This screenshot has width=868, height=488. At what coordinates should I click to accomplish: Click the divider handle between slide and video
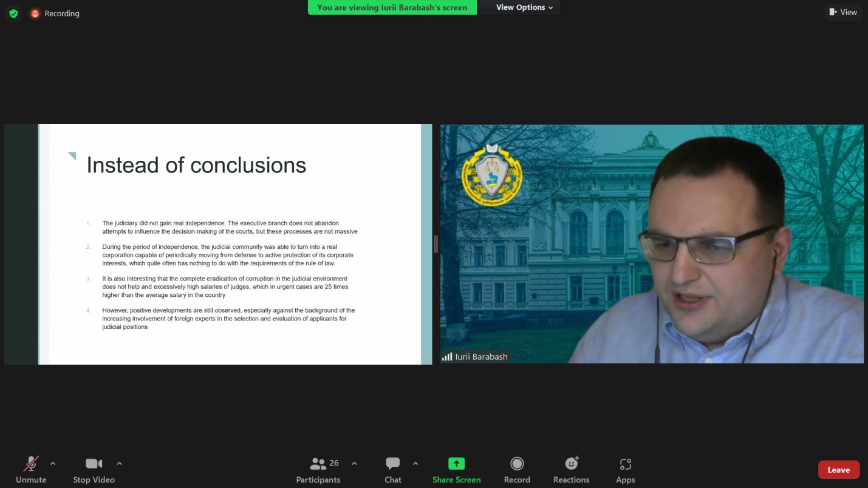(436, 244)
